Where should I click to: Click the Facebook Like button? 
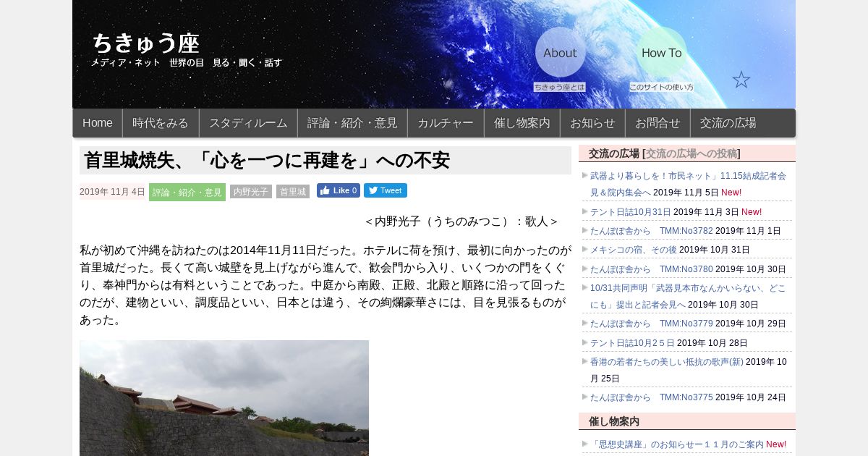[339, 190]
